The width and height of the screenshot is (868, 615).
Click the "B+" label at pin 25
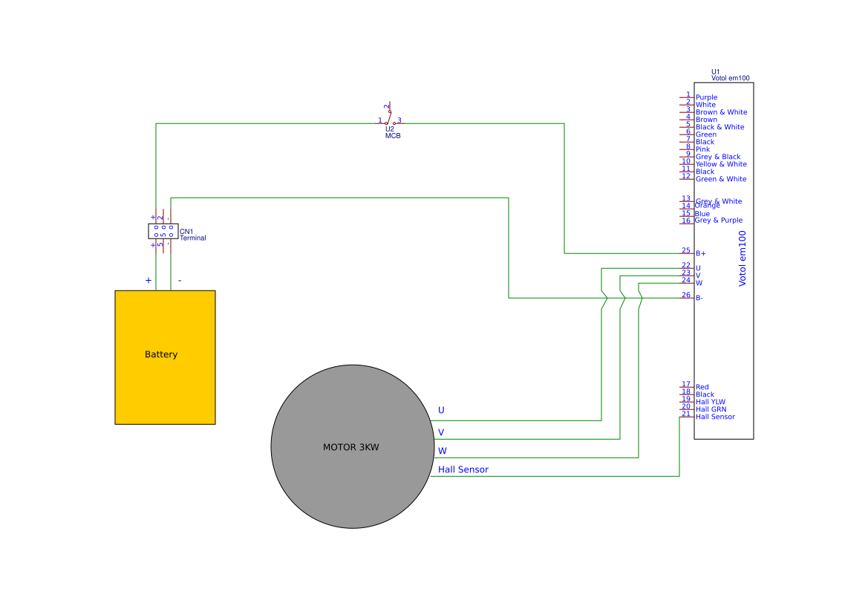pos(701,253)
